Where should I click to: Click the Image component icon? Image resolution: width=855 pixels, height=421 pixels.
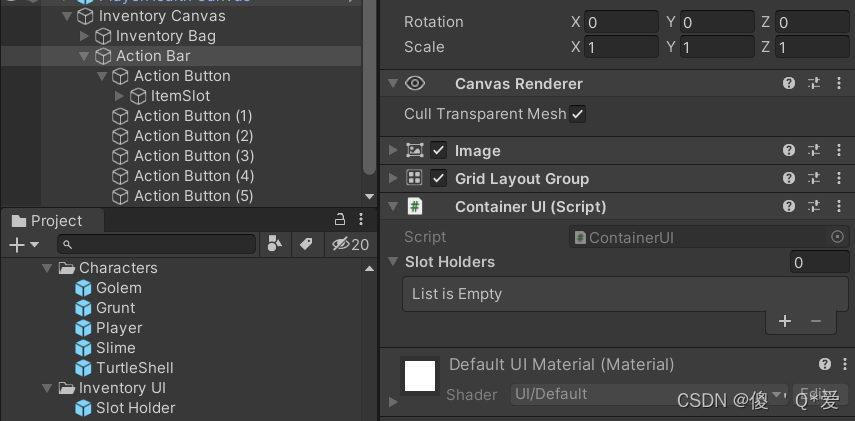[414, 151]
